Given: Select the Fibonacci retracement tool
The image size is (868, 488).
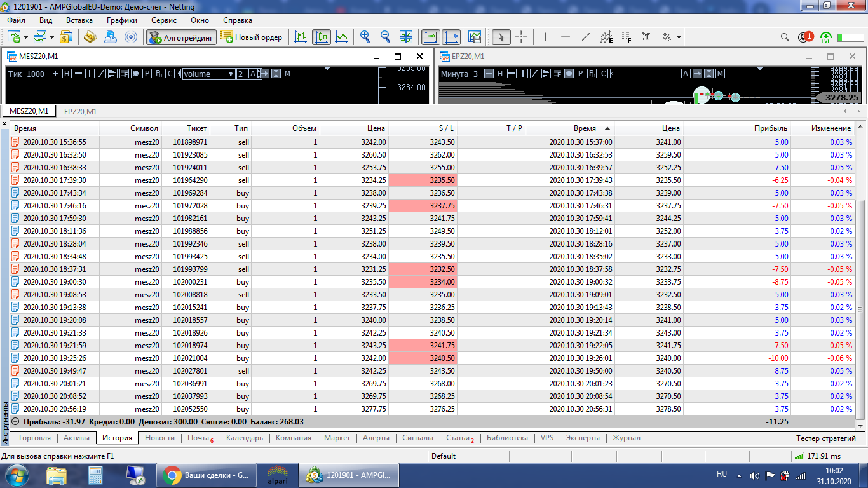Looking at the screenshot, I should [627, 37].
